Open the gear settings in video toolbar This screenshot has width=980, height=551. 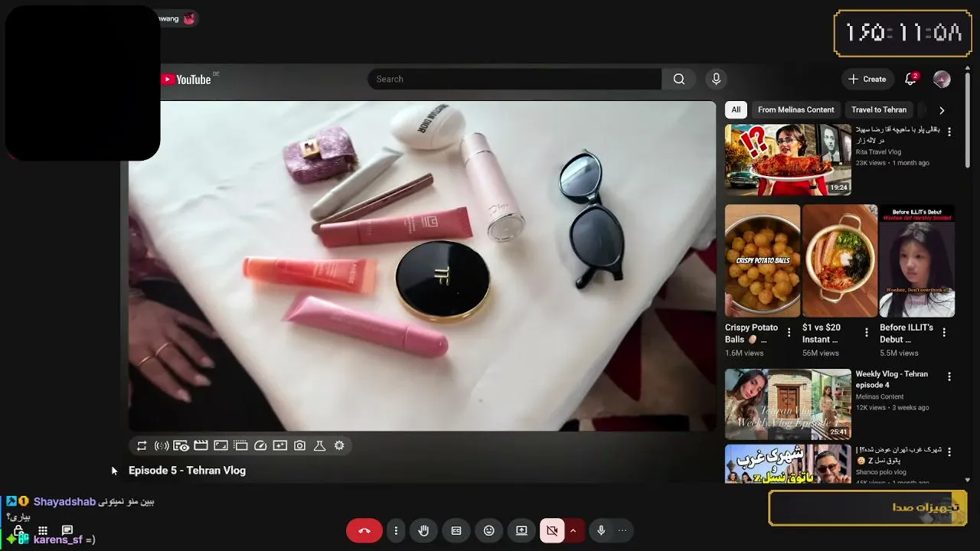(340, 445)
